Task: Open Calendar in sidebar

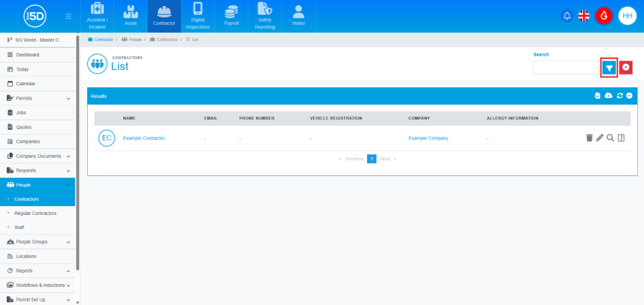Action: [37, 84]
